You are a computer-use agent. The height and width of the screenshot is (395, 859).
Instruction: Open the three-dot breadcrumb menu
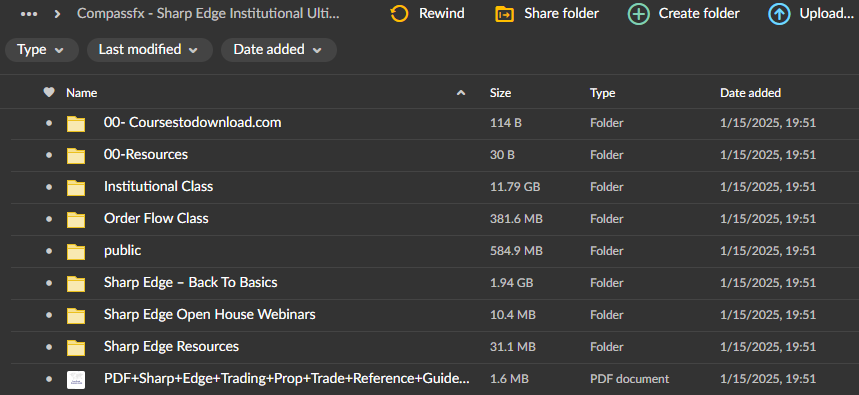(29, 14)
